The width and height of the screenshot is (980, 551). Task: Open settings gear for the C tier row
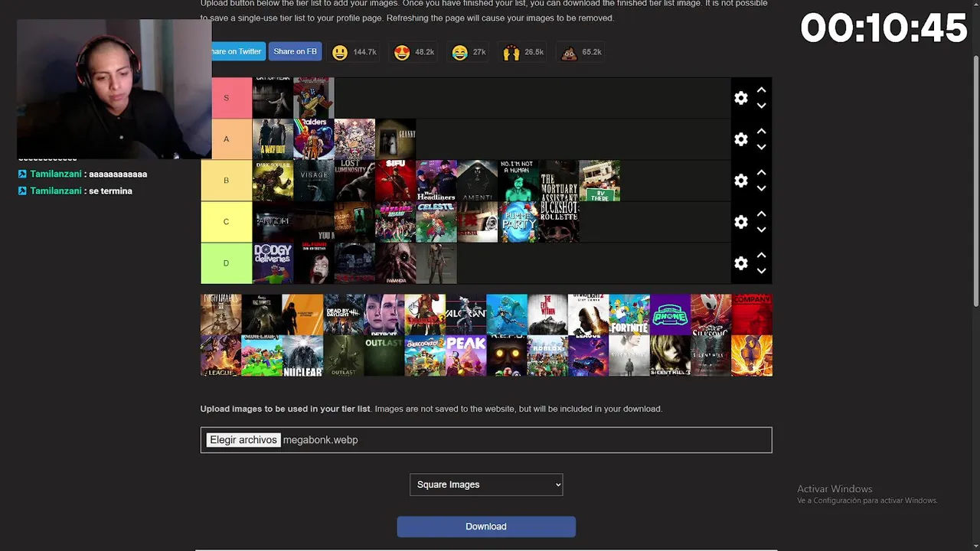(x=740, y=222)
